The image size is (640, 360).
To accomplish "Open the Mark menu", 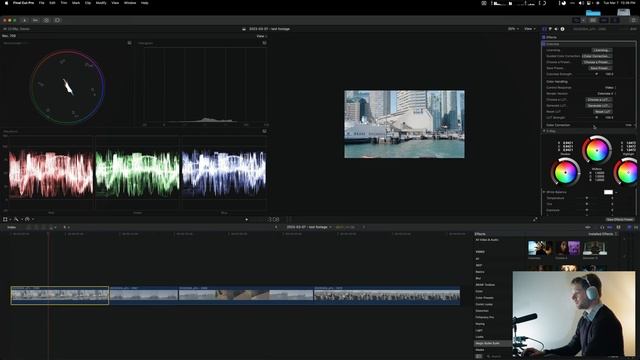I will coord(76,3).
